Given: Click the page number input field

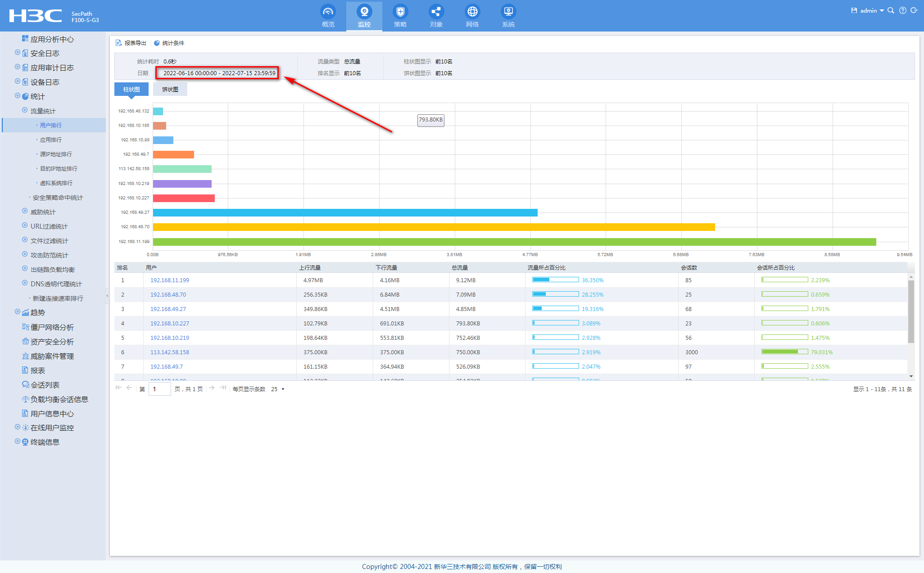Looking at the screenshot, I should click(160, 389).
